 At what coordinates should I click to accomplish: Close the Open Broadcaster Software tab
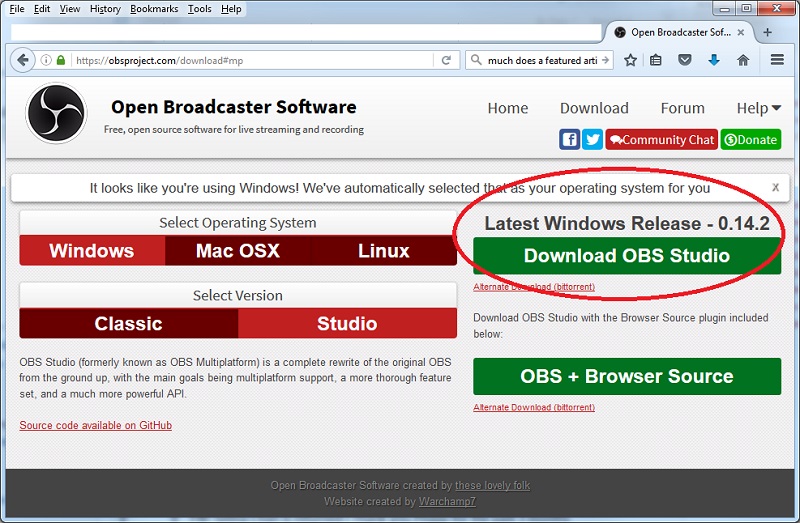(741, 32)
